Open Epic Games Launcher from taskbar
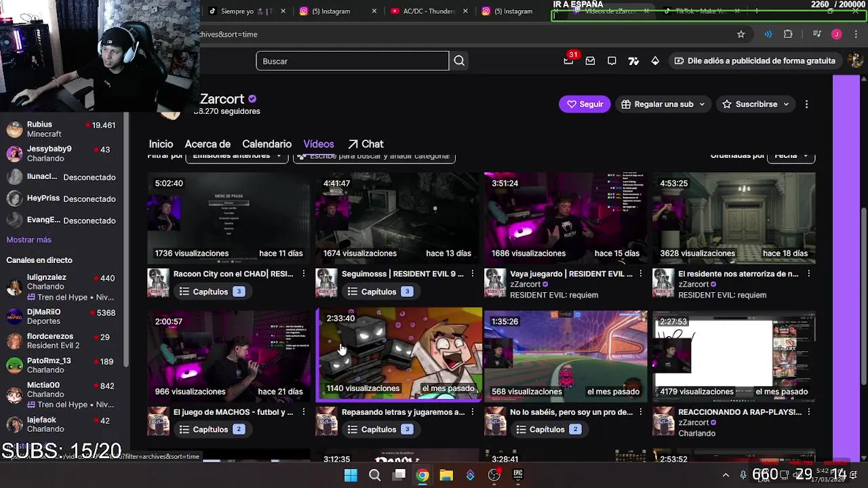Viewport: 868px width, 488px height. [x=518, y=475]
